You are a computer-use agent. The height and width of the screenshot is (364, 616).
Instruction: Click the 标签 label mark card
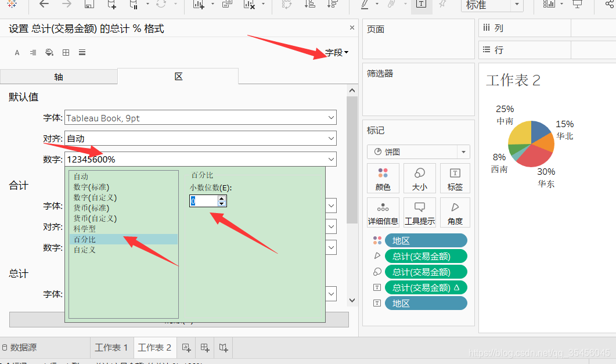pyautogui.click(x=455, y=178)
